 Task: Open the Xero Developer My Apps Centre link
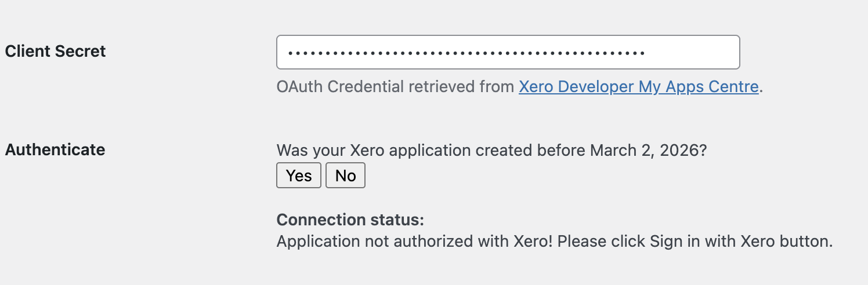tap(638, 87)
